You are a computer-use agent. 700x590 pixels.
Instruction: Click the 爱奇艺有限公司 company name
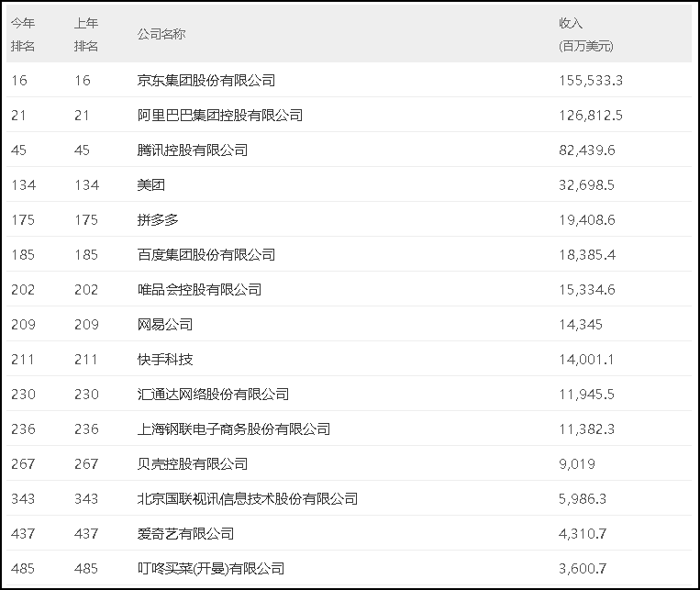(x=185, y=533)
